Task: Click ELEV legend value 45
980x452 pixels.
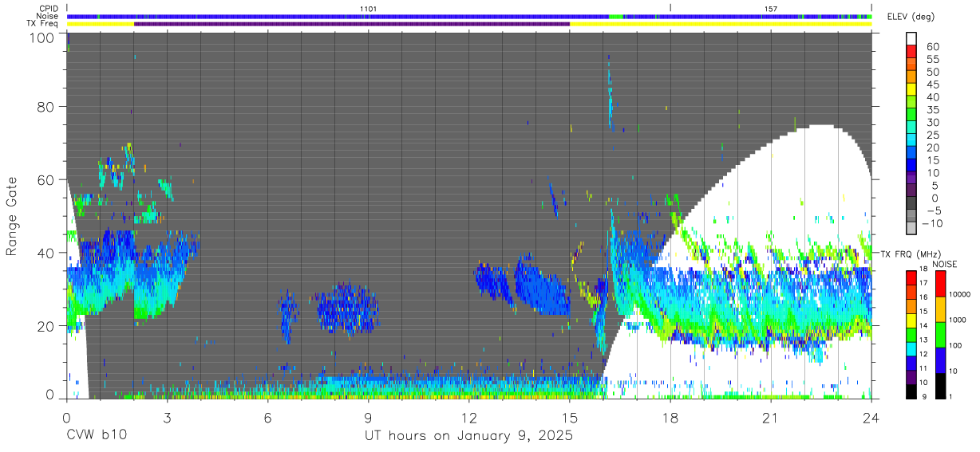Action: point(933,85)
